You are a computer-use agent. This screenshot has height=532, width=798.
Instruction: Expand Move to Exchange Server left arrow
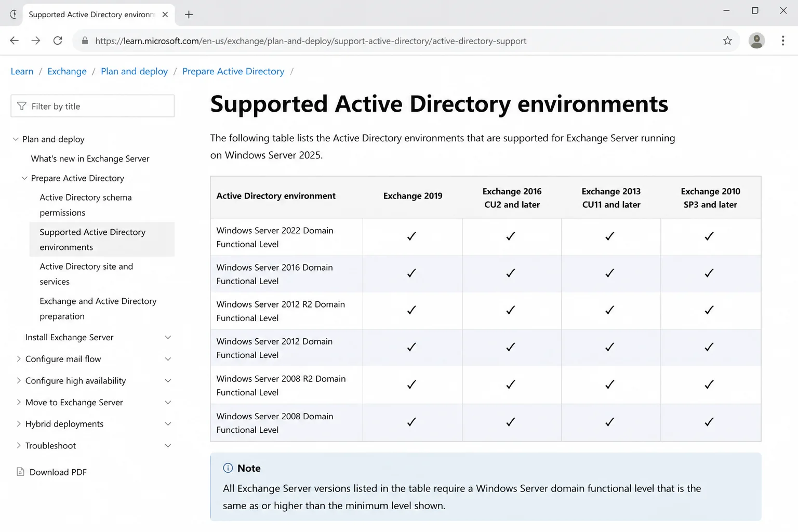coord(19,402)
